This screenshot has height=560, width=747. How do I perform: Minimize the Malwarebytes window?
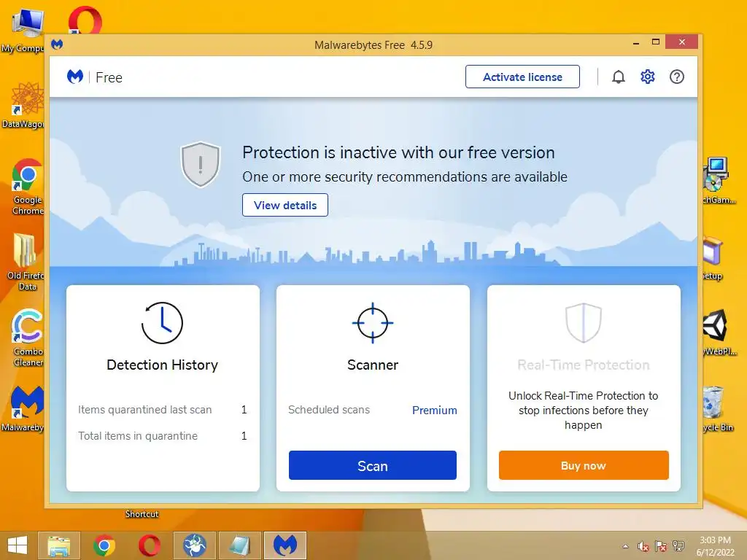pos(635,43)
